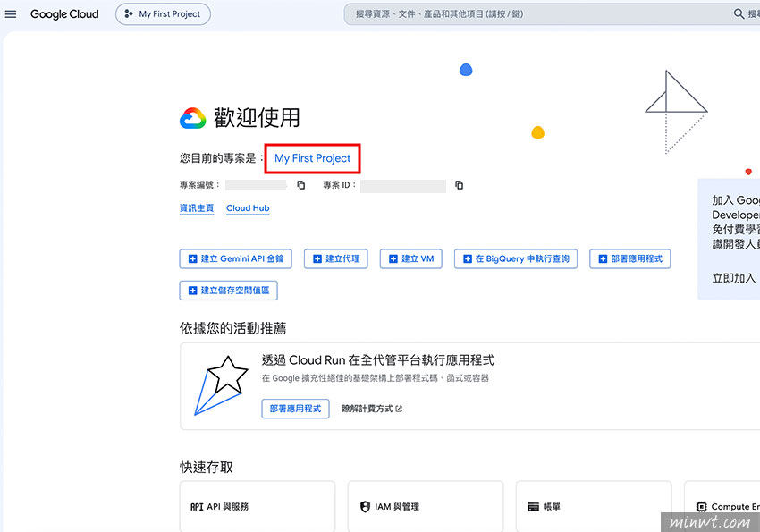Open the Compute Engine quick access card
This screenshot has height=532, width=760.
[722, 506]
